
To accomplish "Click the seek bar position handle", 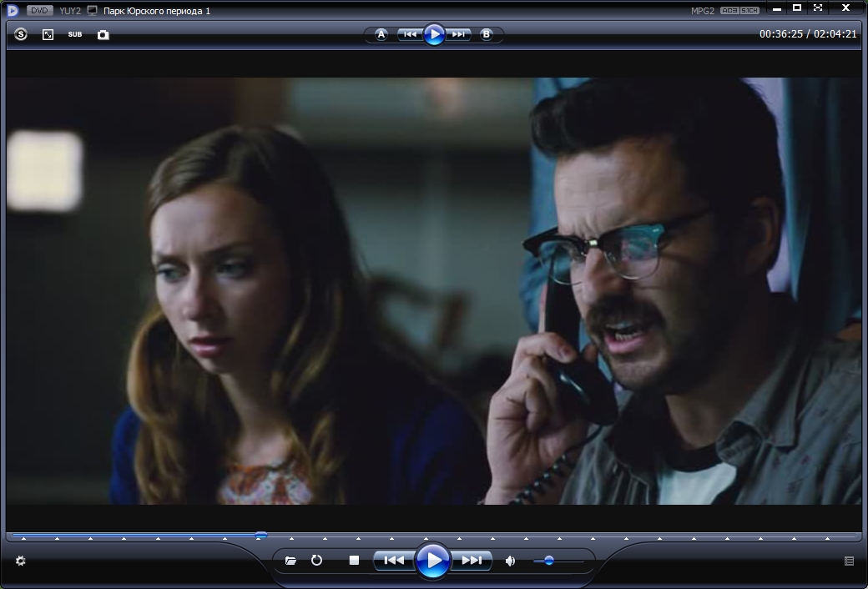I will pyautogui.click(x=260, y=535).
